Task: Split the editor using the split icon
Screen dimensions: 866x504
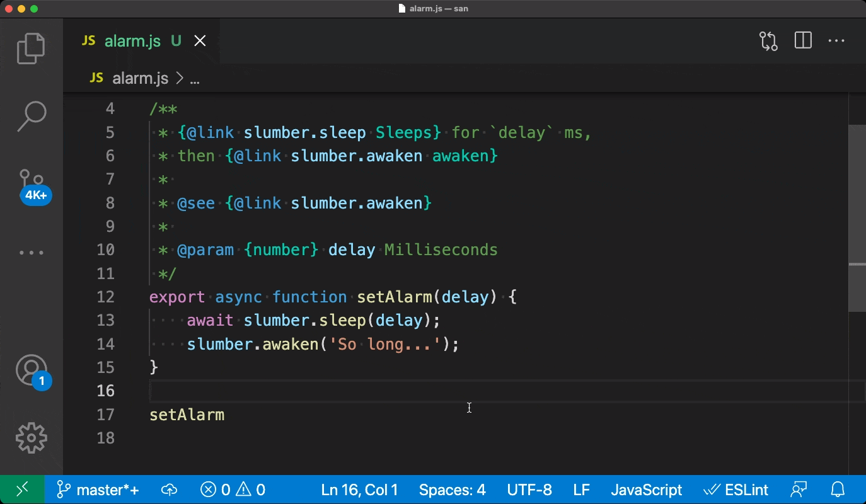Action: tap(802, 40)
